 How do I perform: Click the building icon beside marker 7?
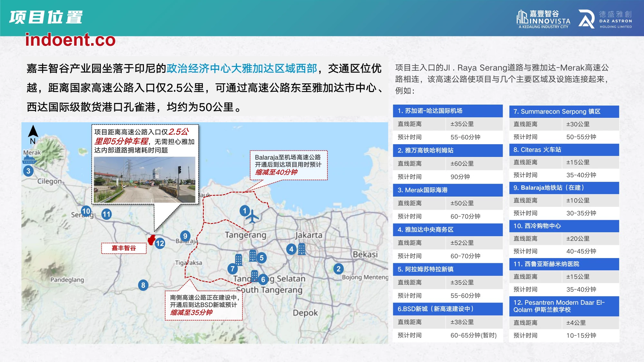click(239, 260)
